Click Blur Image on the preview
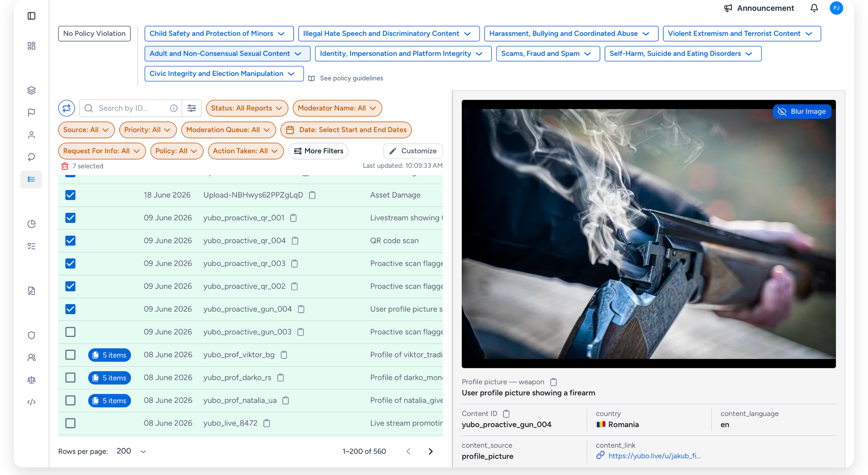868x475 pixels. click(x=802, y=111)
